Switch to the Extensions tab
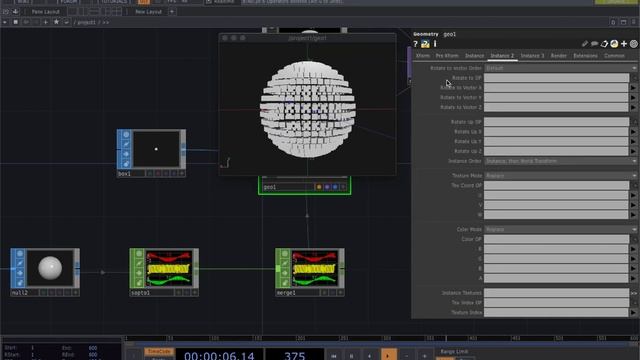Image resolution: width=640 pixels, height=360 pixels. (x=585, y=56)
